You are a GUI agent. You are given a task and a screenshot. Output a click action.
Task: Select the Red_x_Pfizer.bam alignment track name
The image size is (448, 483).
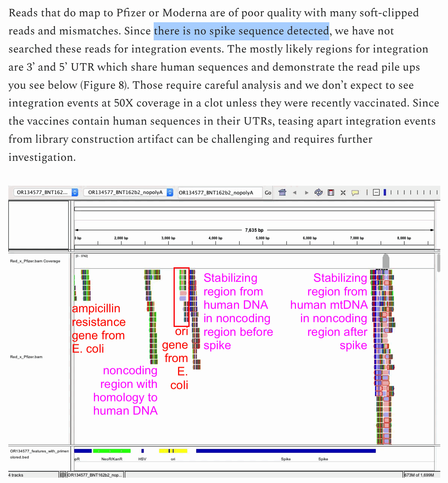tap(26, 357)
